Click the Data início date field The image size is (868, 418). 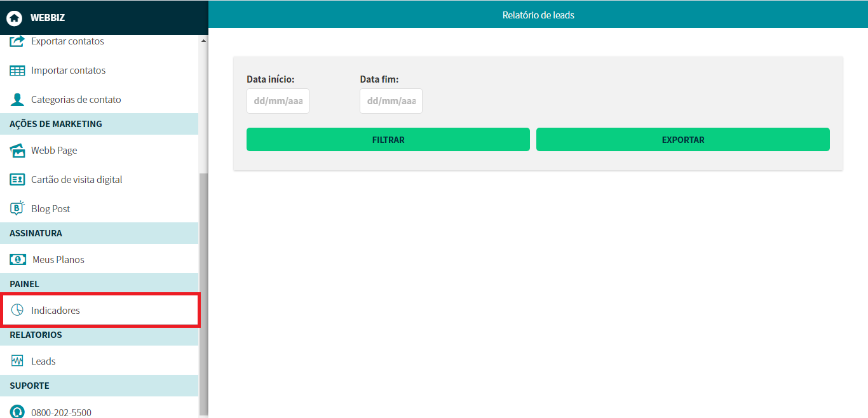point(278,101)
